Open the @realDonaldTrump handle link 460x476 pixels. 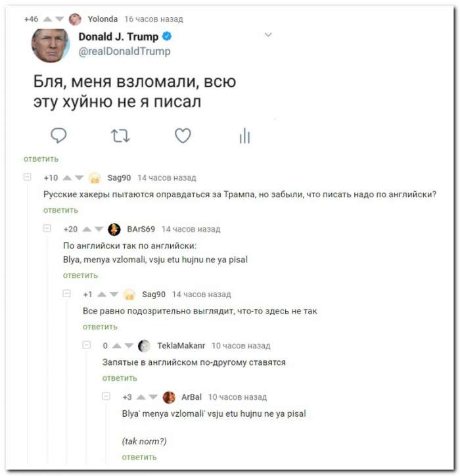[x=124, y=51]
